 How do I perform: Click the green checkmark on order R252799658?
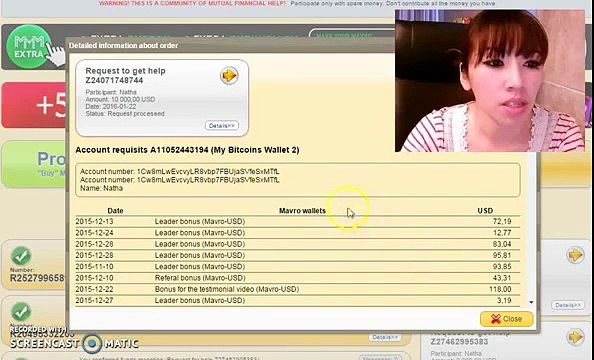click(x=21, y=256)
